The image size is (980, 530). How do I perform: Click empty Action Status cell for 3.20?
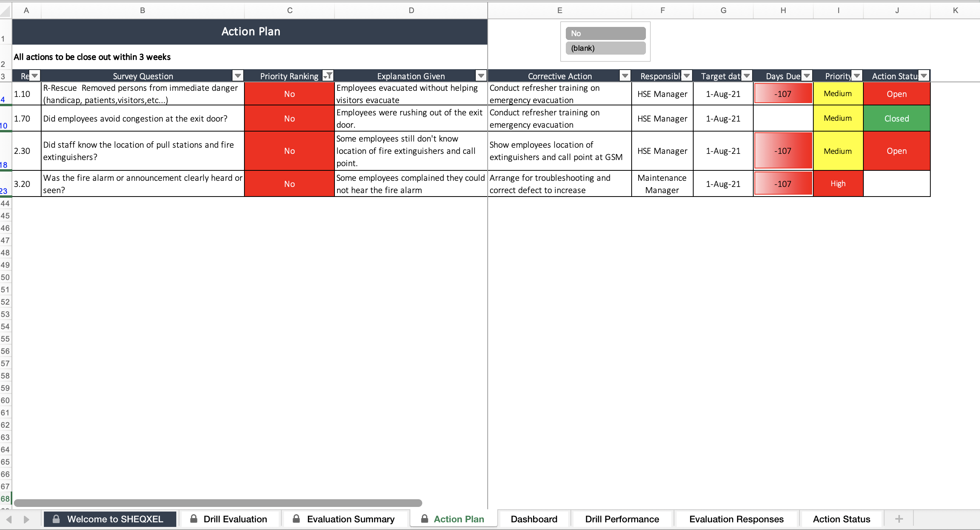897,184
